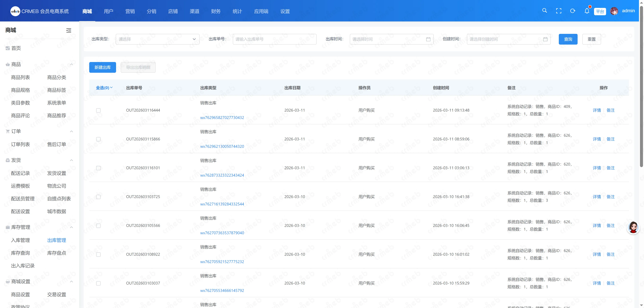Go to 商品列表 in sidebar
Image resolution: width=644 pixels, height=308 pixels.
(x=20, y=77)
